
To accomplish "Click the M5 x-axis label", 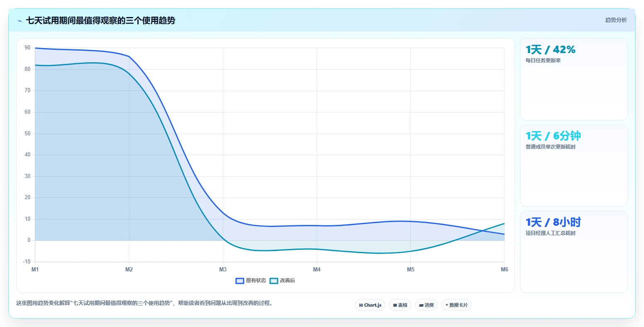I will (410, 270).
